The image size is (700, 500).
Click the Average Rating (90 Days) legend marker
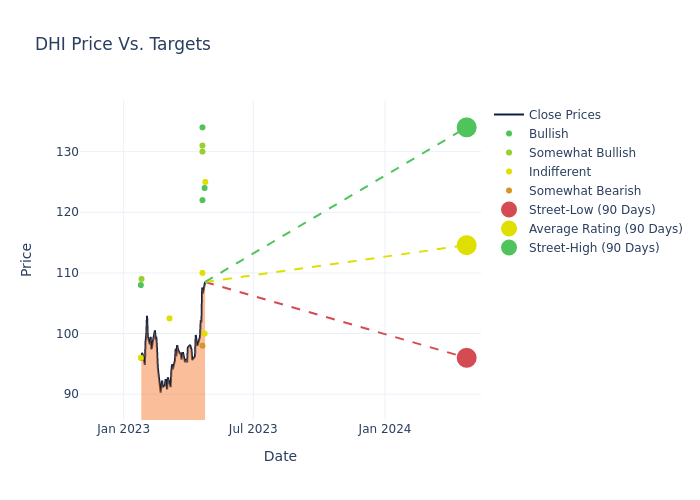click(x=509, y=229)
